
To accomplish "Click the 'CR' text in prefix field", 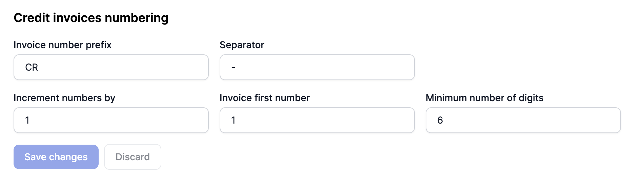I will (x=32, y=67).
